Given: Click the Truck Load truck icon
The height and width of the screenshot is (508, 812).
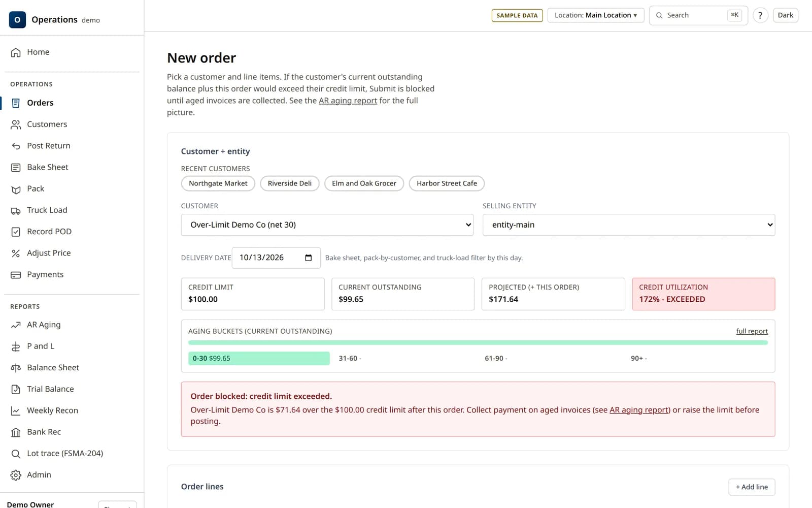Looking at the screenshot, I should [x=16, y=210].
